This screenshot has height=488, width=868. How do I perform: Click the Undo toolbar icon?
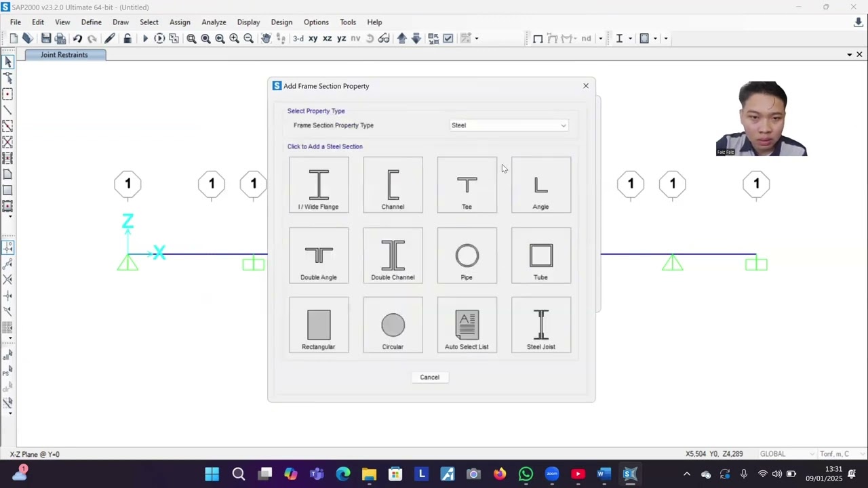click(x=77, y=39)
